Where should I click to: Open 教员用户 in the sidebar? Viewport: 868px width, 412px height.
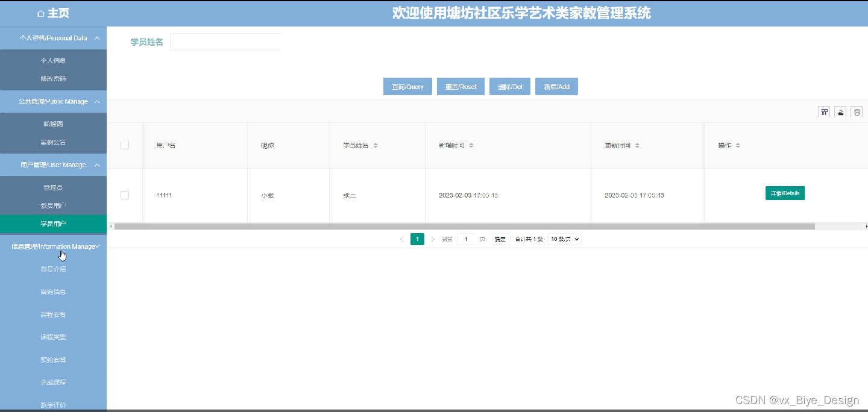53,206
